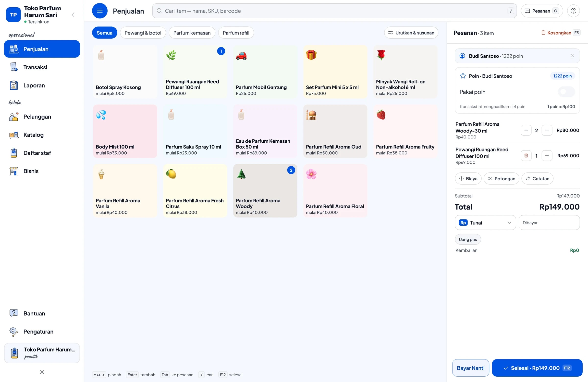588x382 pixels.
Task: Open Laporan in the sidebar
Action: click(x=42, y=86)
